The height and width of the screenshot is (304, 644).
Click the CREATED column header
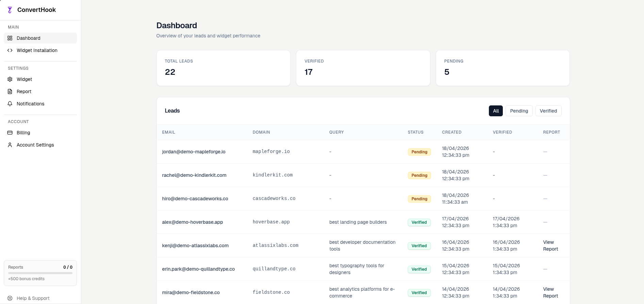(451, 132)
